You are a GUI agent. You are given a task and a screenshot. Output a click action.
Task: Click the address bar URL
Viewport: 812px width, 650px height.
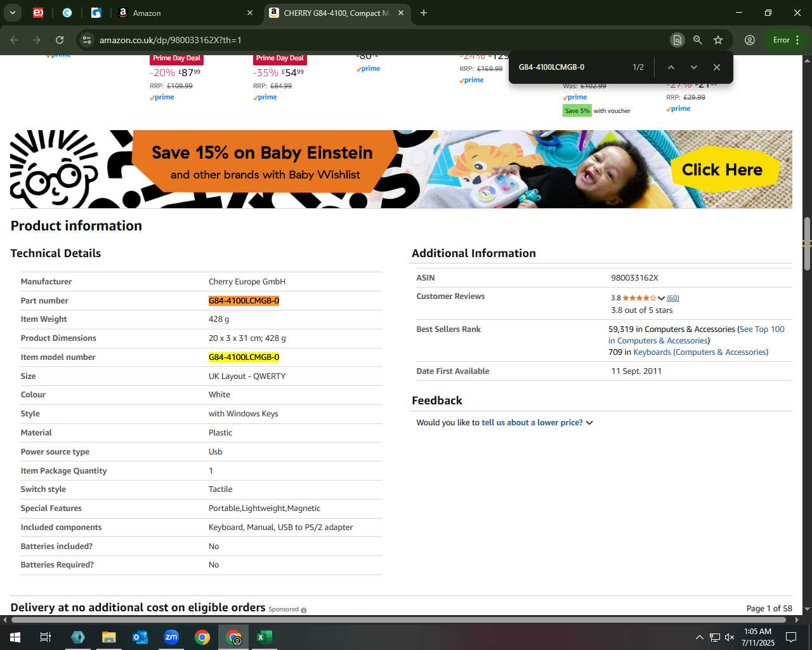(x=170, y=40)
